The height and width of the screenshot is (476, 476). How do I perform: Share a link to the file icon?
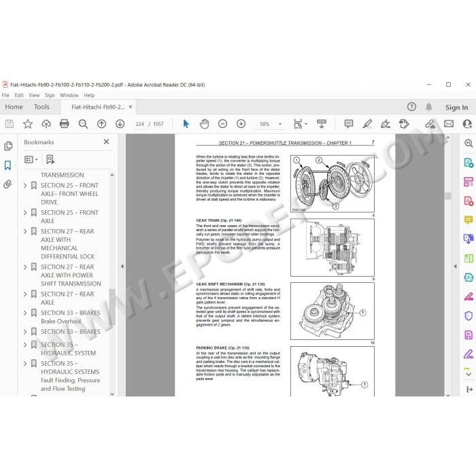pyautogui.click(x=430, y=124)
